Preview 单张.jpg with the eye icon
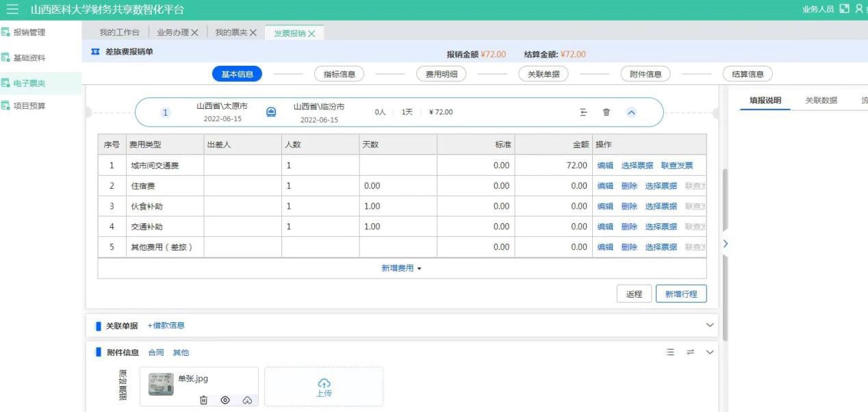 [x=225, y=400]
